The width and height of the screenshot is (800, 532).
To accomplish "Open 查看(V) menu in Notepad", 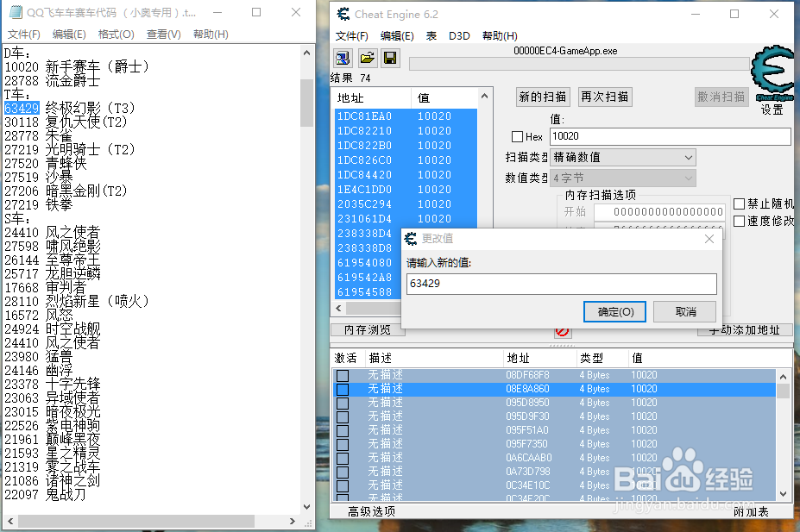I will (163, 34).
